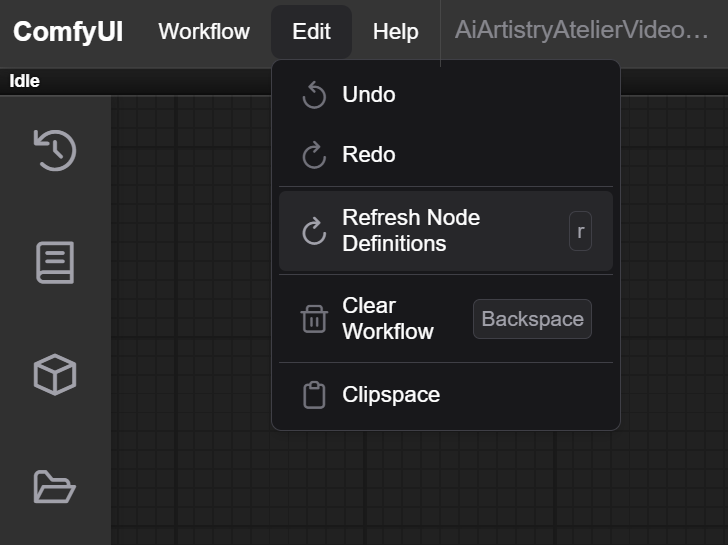Select Clear Workflow menu entry
The image size is (728, 545).
coord(446,318)
